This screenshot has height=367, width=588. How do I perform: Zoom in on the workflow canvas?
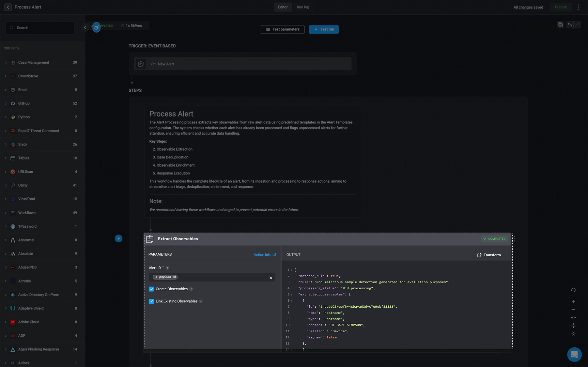click(573, 302)
